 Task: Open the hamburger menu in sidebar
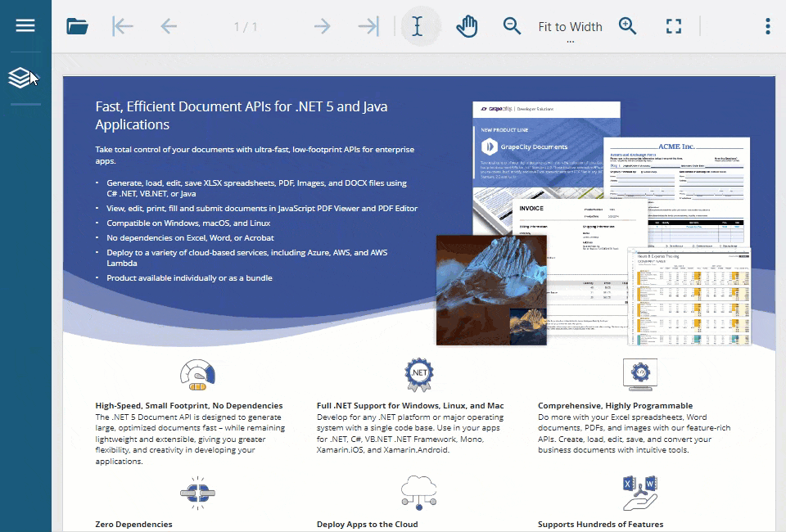[x=25, y=25]
